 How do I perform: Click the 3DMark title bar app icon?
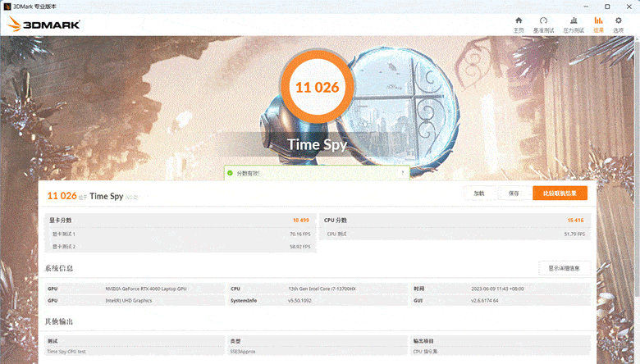tap(7, 7)
